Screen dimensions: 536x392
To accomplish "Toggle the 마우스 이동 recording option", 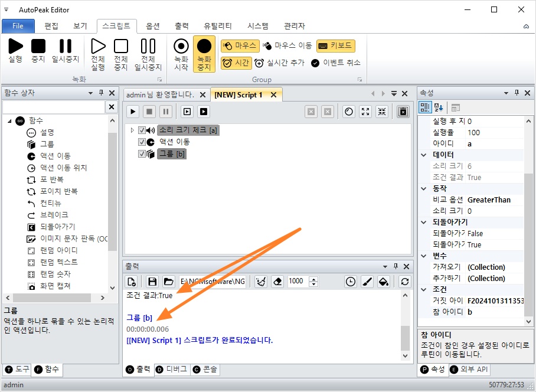I will [x=287, y=45].
